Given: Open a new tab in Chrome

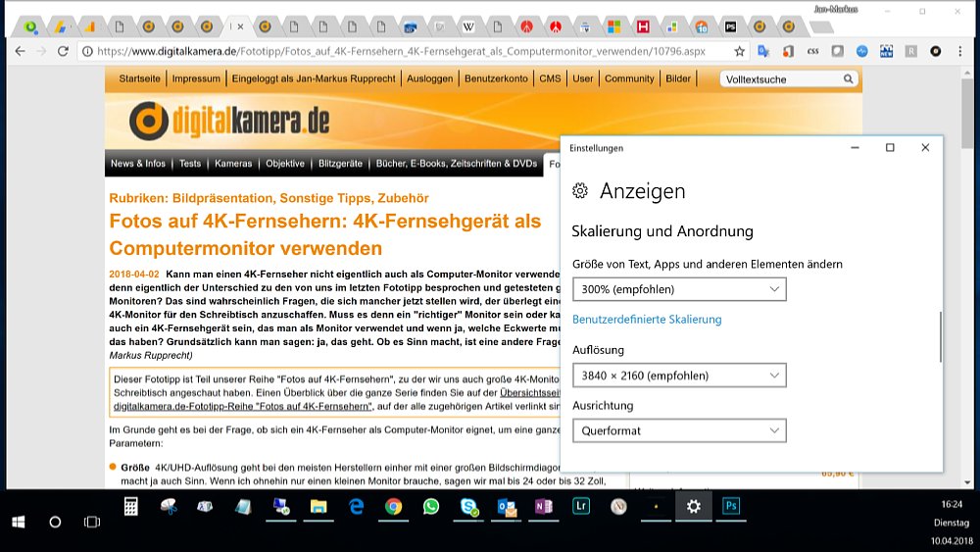Looking at the screenshot, I should [820, 26].
